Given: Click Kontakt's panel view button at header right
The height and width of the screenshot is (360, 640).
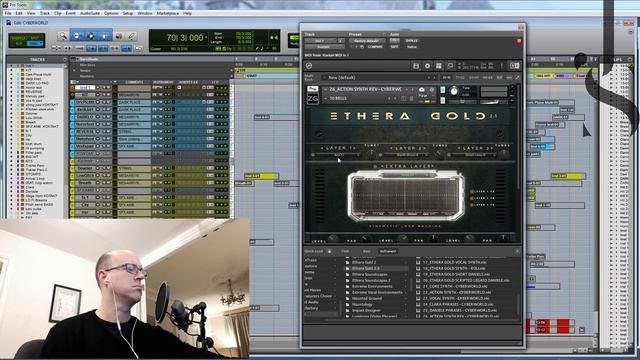Looking at the screenshot, I should coord(515,66).
